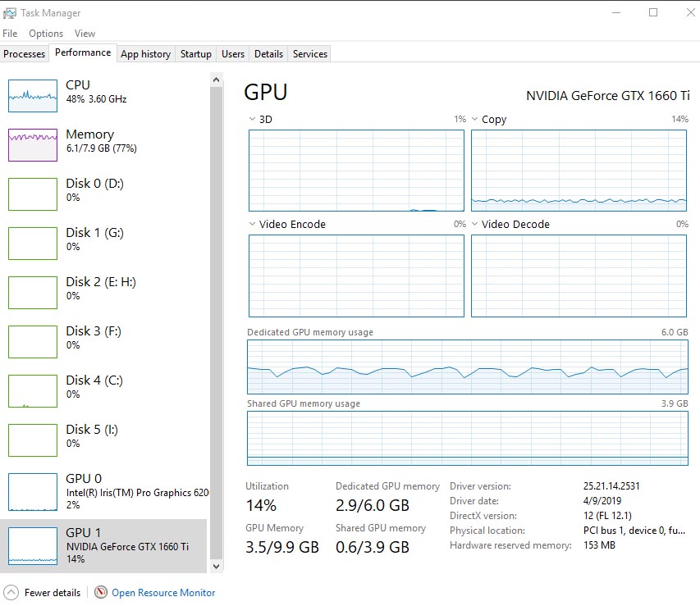Select the Performance tab
Image resolution: width=700 pixels, height=606 pixels.
83,52
